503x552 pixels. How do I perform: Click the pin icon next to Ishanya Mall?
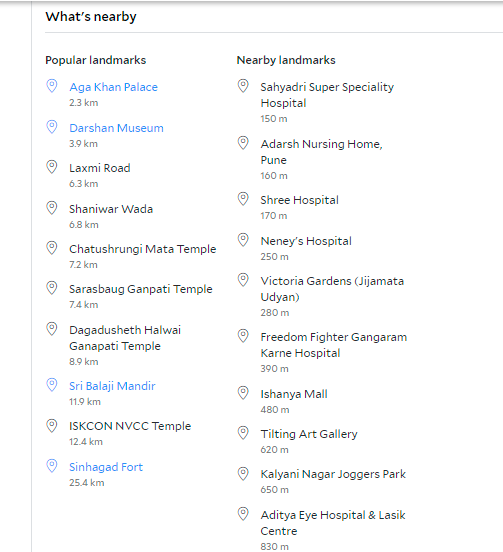pyautogui.click(x=243, y=393)
